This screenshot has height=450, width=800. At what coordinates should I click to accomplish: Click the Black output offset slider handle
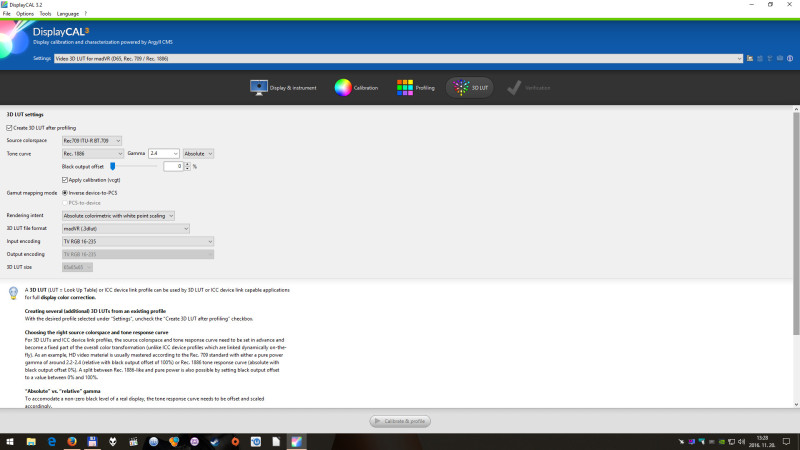[x=113, y=166]
